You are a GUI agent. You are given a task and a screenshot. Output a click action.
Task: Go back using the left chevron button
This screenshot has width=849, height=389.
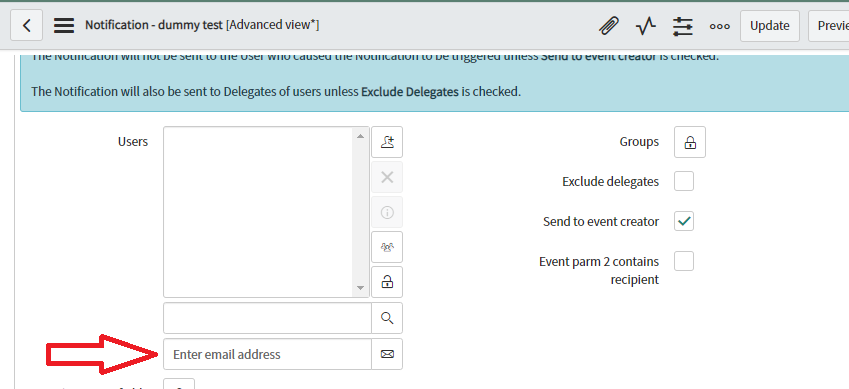[x=26, y=25]
